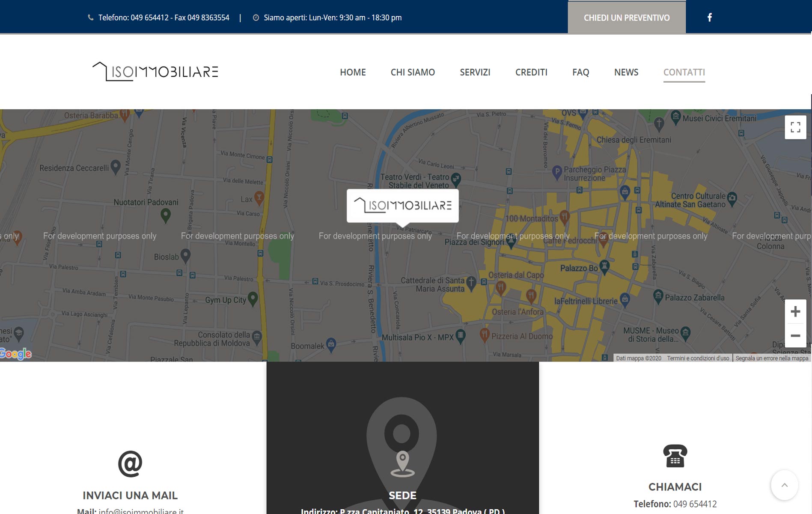Click the at-sign email icon
Viewport: 812px width, 514px height.
(x=130, y=463)
